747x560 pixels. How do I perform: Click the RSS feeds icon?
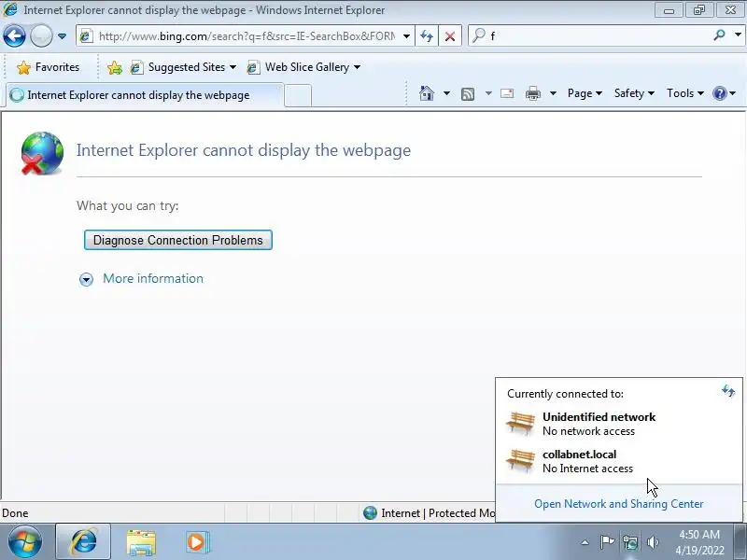point(468,94)
